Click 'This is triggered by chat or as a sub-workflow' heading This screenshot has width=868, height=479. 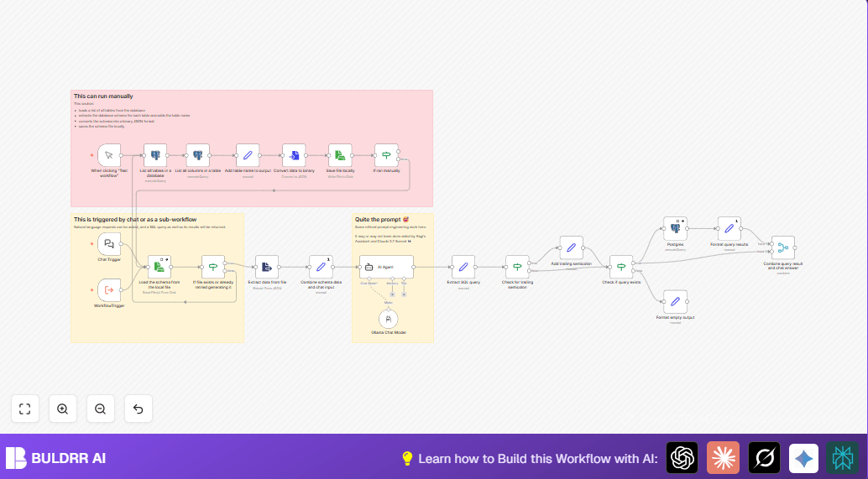pyautogui.click(x=135, y=220)
